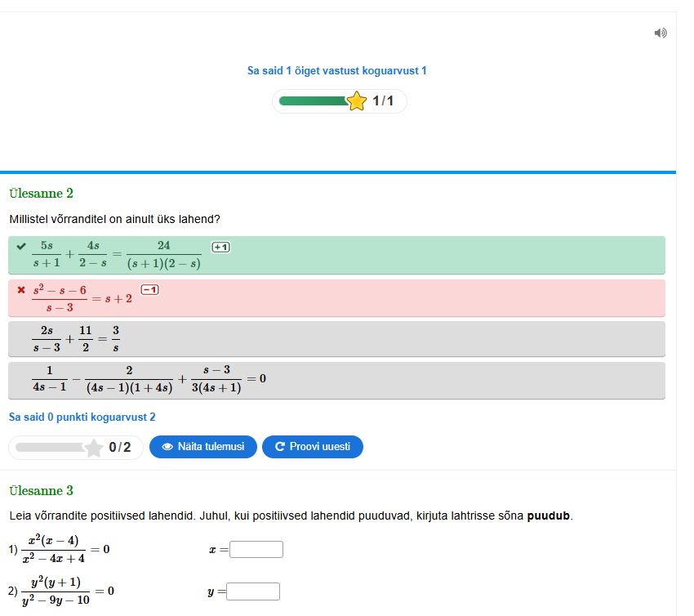Click the eye icon in Näita tulemusi

coord(167,447)
